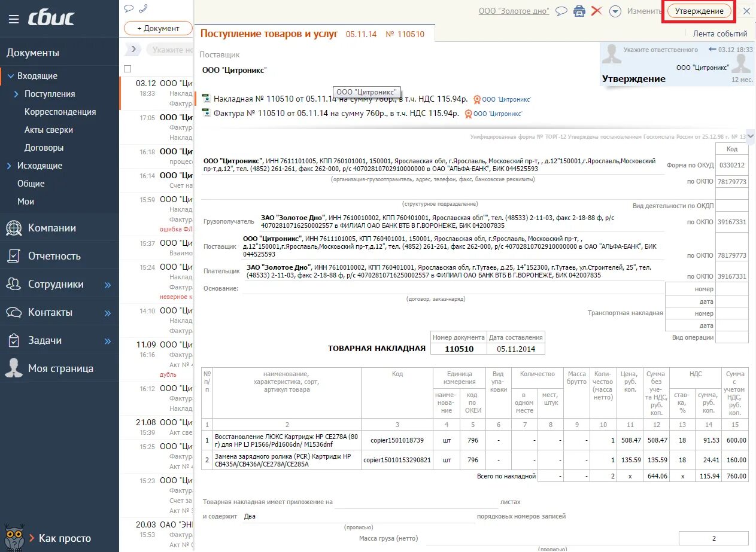Image resolution: width=756 pixels, height=552 pixels.
Task: Click the Изменить link
Action: tap(643, 11)
